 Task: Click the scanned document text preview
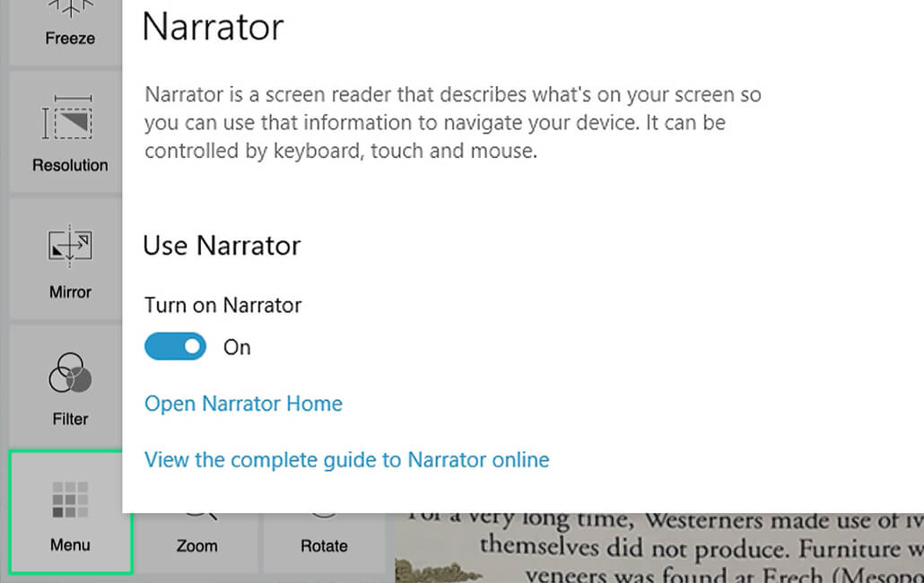659,548
